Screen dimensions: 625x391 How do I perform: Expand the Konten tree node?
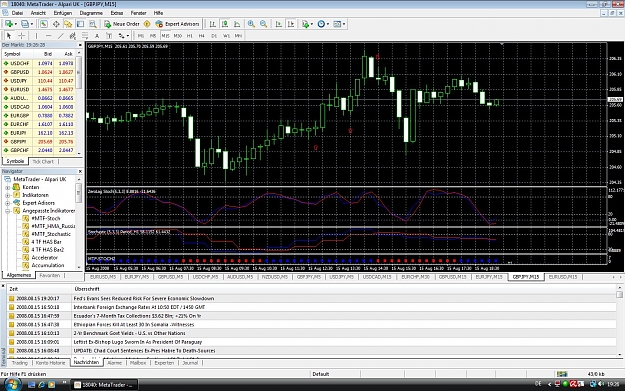(x=7, y=187)
